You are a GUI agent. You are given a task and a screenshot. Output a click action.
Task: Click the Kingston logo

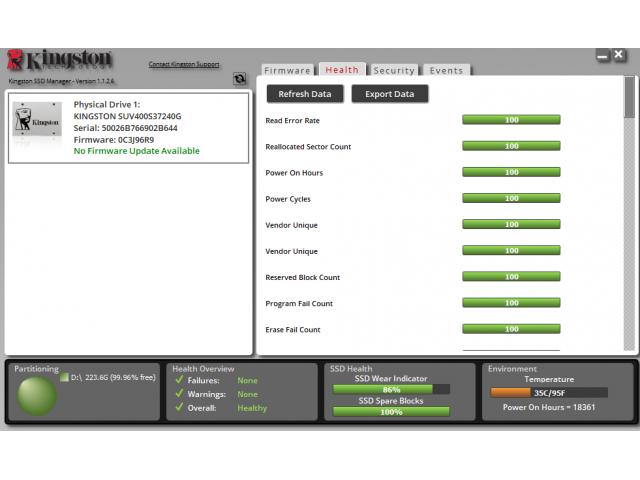click(60, 59)
